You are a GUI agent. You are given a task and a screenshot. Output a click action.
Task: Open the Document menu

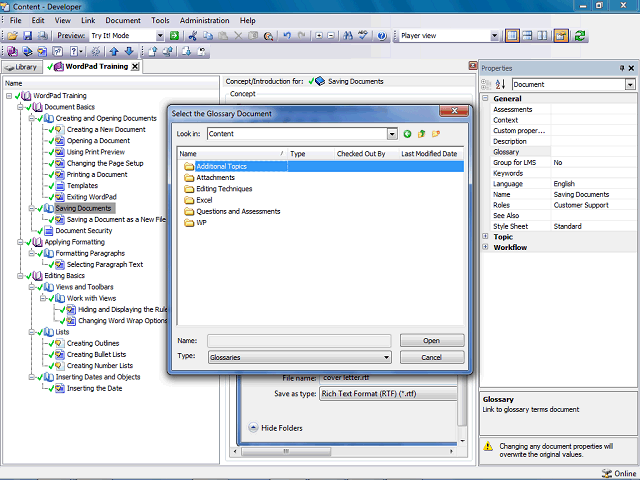pos(123,20)
